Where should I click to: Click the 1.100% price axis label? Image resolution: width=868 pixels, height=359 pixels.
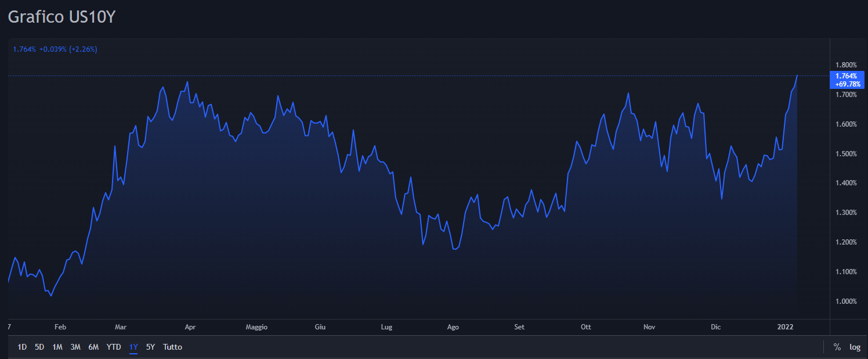pyautogui.click(x=846, y=272)
